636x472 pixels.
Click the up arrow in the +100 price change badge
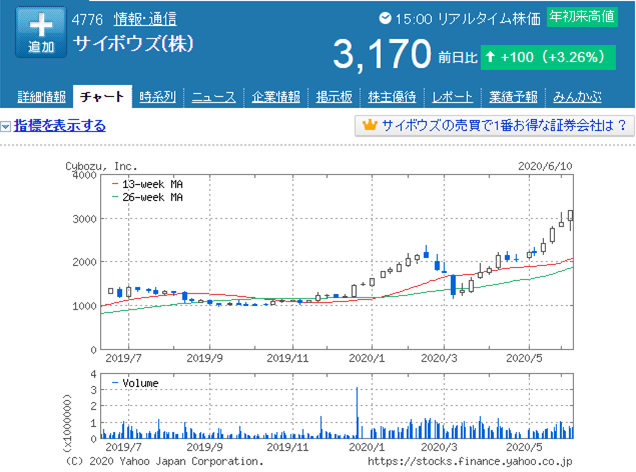coord(490,57)
